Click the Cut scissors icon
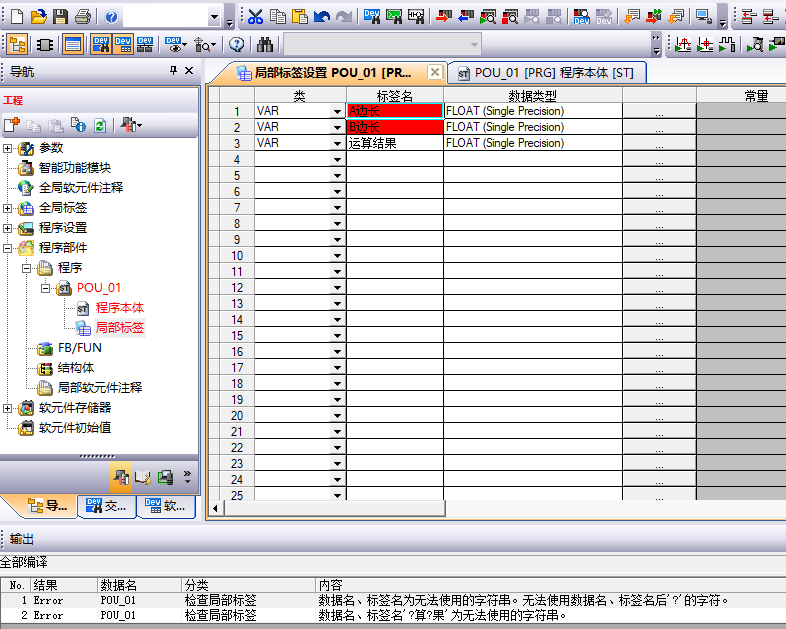 click(255, 17)
